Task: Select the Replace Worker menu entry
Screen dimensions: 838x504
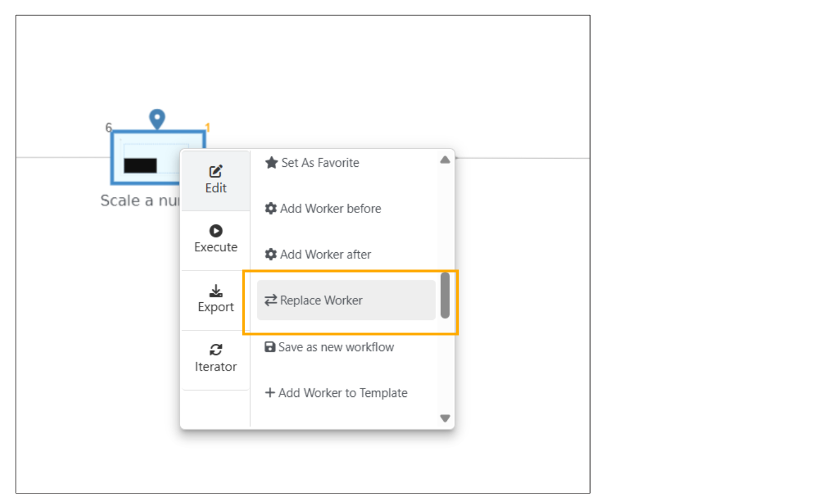Action: (x=321, y=301)
